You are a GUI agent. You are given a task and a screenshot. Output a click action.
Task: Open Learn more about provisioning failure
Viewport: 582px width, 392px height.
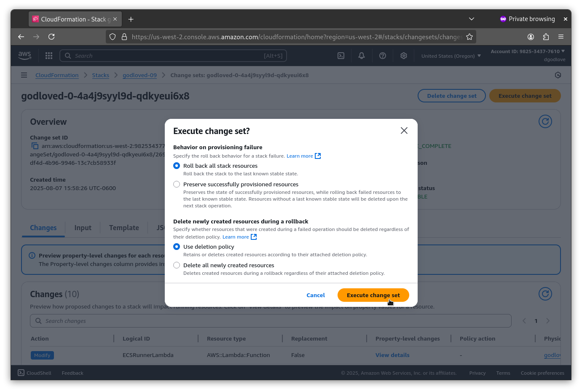click(300, 156)
